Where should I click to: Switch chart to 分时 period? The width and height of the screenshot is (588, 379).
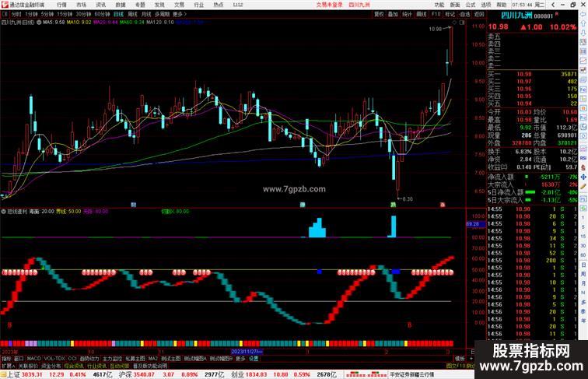16,14
